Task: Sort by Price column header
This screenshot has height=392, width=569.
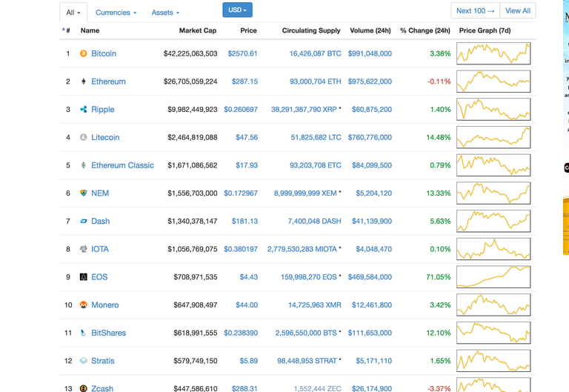Action: (249, 30)
